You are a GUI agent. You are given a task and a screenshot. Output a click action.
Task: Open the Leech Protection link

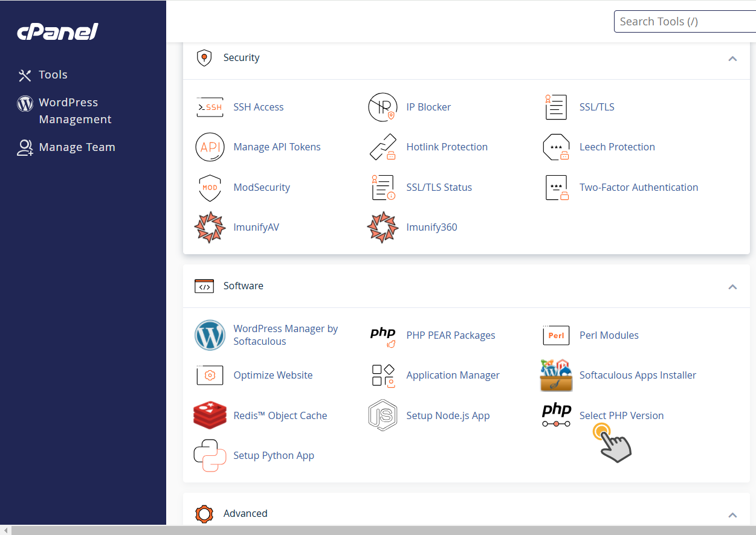pyautogui.click(x=617, y=147)
